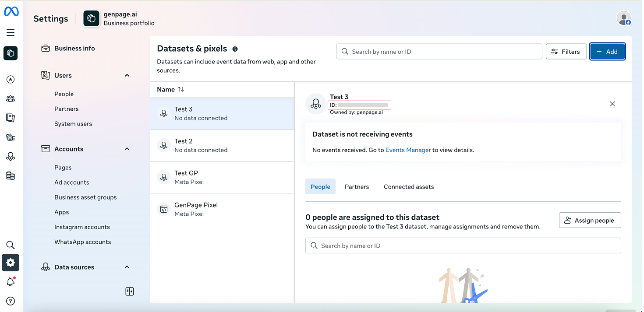644x312 pixels.
Task: Open the news feed icon in left rail
Action: [x=11, y=137]
